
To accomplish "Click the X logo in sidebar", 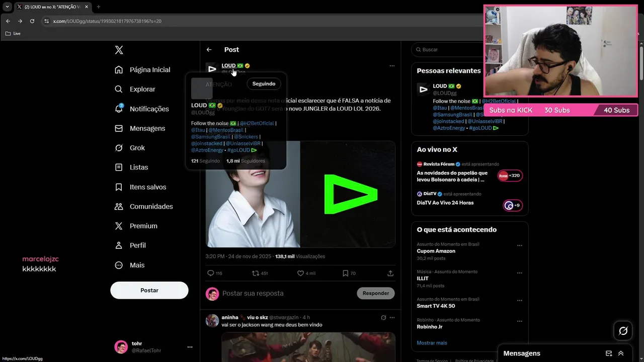I will point(119,50).
